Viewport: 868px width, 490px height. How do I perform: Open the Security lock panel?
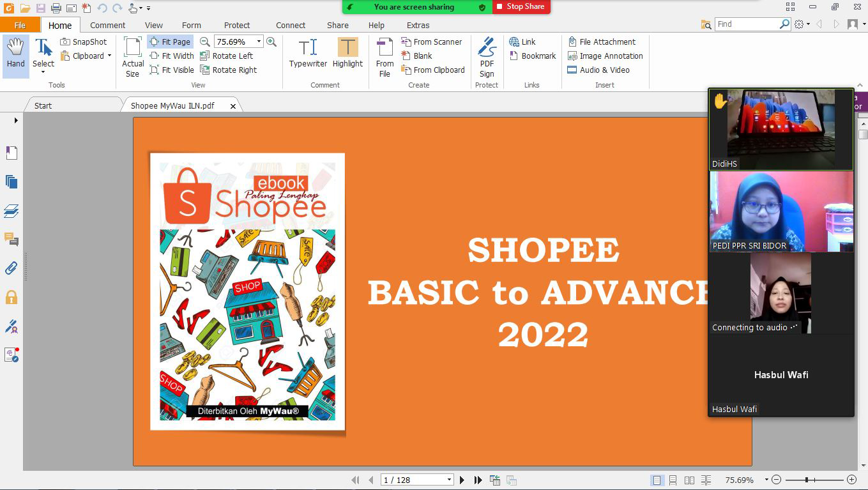click(11, 297)
